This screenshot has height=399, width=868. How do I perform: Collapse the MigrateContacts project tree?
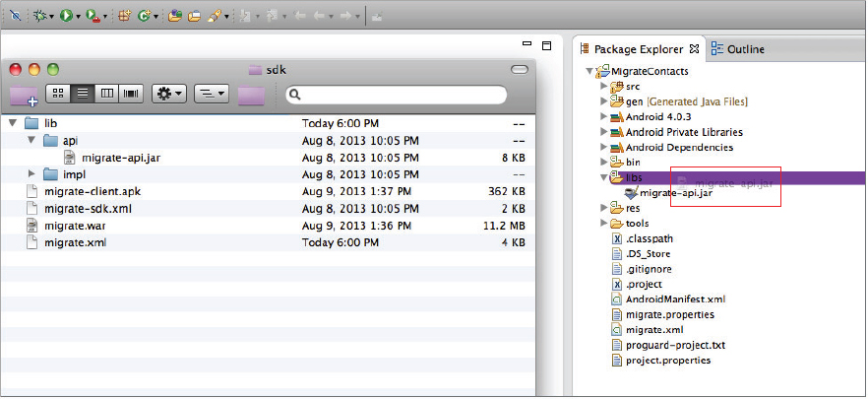pos(589,71)
